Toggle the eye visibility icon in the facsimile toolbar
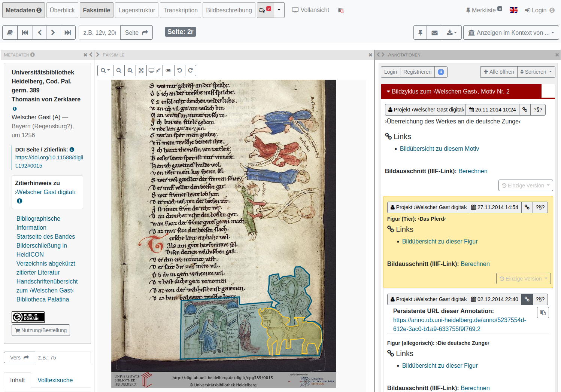Image resolution: width=561 pixels, height=392 pixels. pos(169,70)
